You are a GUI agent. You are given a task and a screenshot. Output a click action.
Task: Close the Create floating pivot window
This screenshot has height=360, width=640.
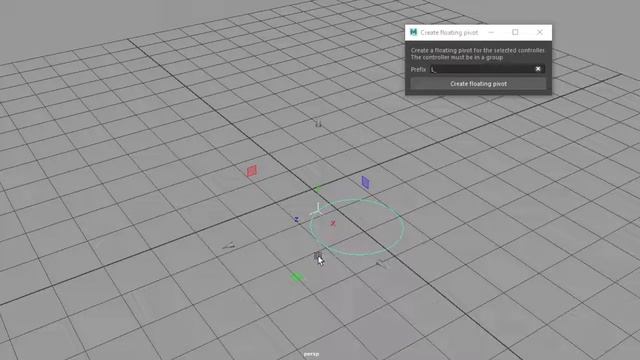coord(540,32)
